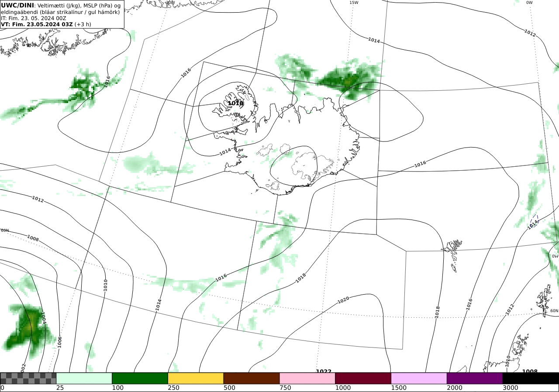The height and width of the screenshot is (392, 559).
Task: Click the light green 25–100 legend swatch
Action: tap(84, 378)
